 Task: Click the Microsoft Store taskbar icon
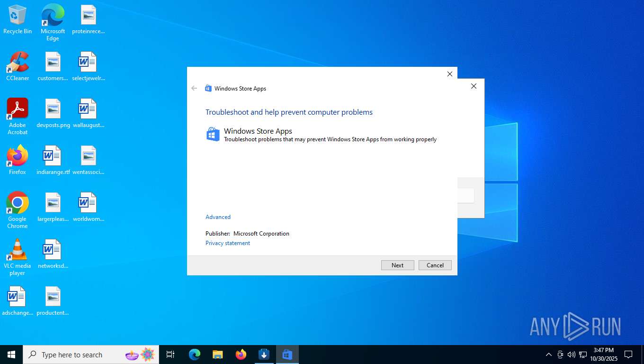[x=287, y=355]
